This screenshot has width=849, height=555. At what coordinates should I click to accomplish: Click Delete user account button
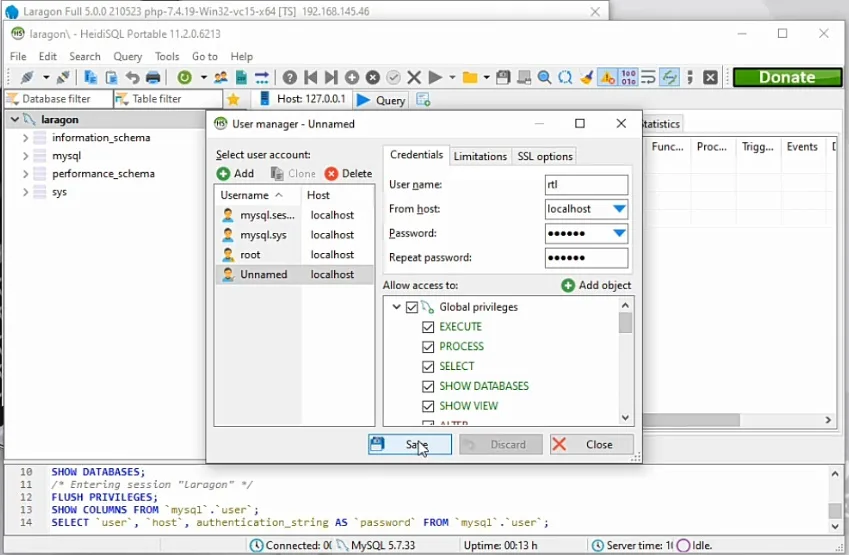click(x=349, y=173)
